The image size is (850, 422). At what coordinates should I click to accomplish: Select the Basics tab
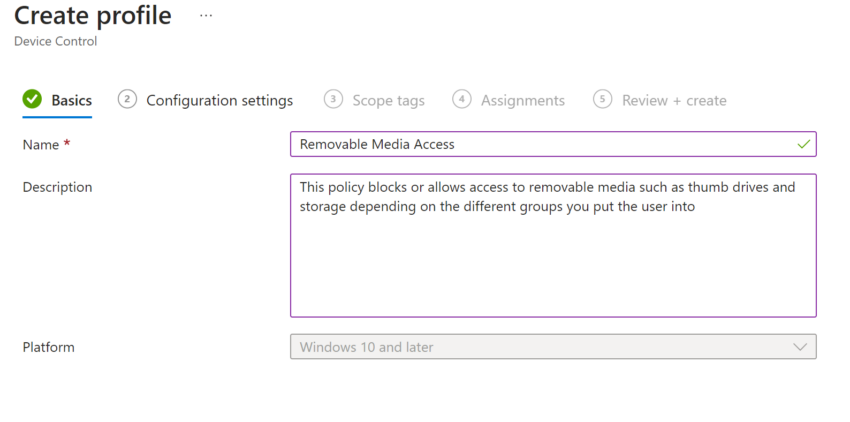coord(72,100)
